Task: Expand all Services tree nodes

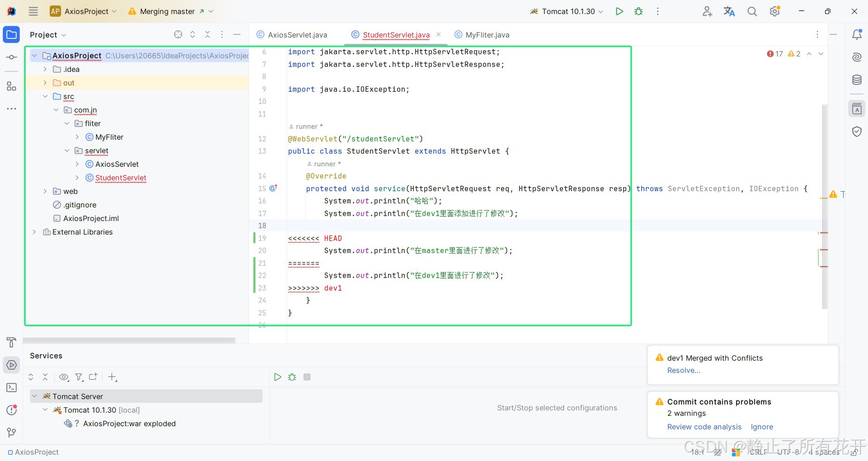Action: [x=31, y=377]
